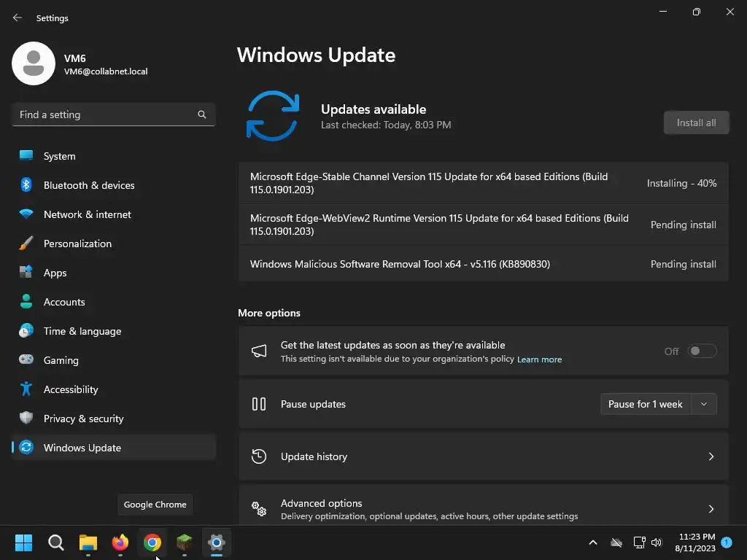The width and height of the screenshot is (747, 560).
Task: Open System settings category
Action: point(113,156)
